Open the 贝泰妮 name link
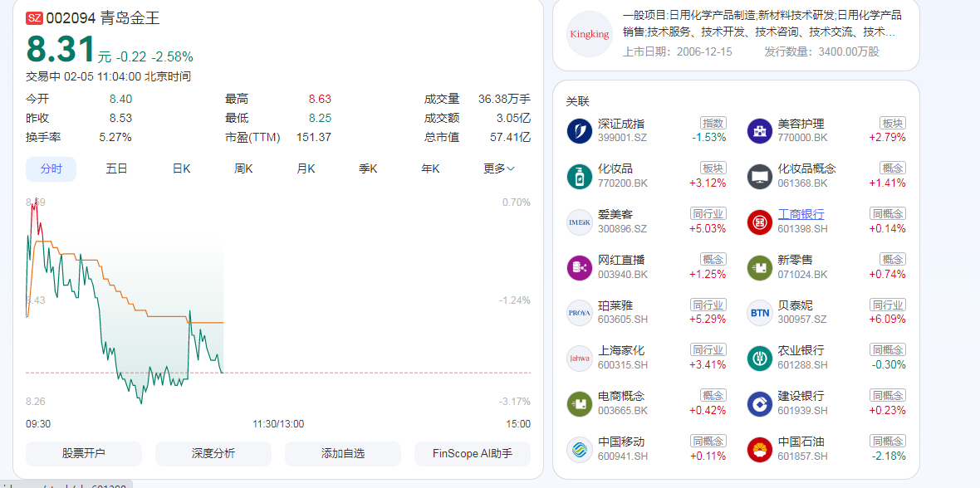This screenshot has height=488, width=980. 795,305
